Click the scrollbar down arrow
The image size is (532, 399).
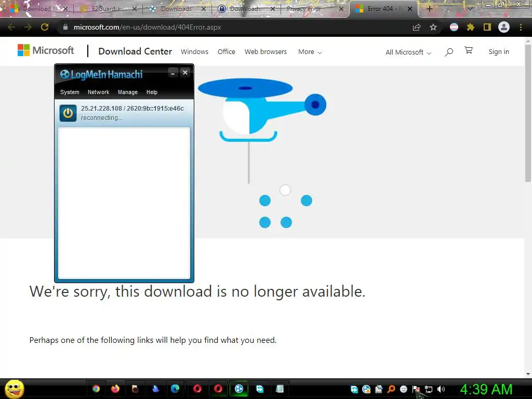pyautogui.click(x=528, y=374)
